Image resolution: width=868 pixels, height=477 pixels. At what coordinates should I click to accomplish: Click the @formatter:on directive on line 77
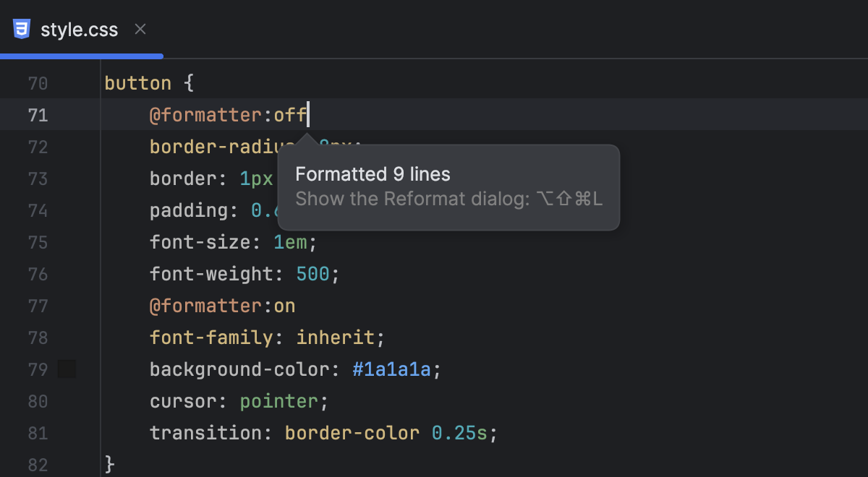click(222, 306)
